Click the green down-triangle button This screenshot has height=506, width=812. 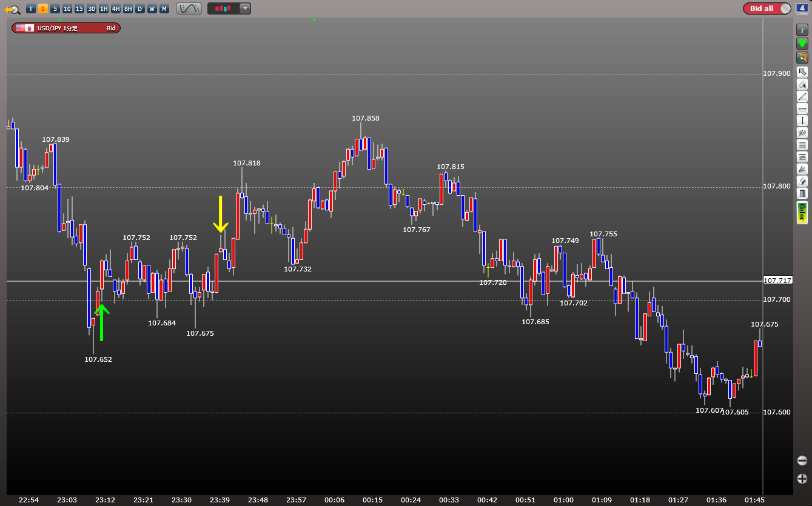[x=802, y=44]
